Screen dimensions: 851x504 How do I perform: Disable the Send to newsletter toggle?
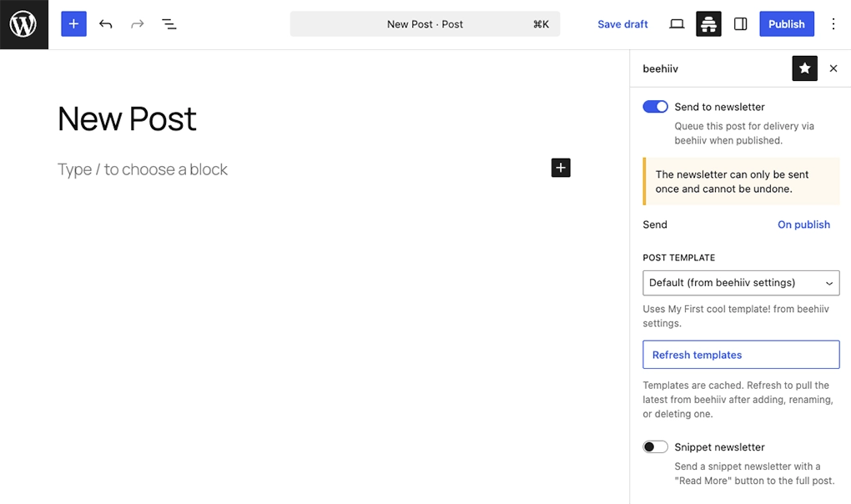coord(655,106)
